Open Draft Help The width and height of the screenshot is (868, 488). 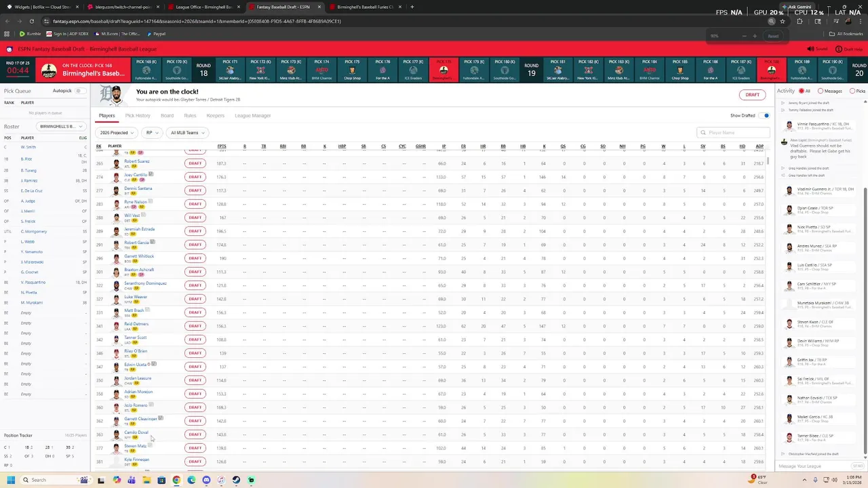pos(848,49)
